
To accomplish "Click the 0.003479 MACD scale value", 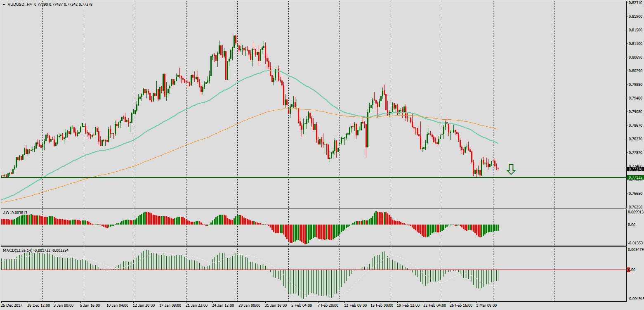I will click(x=635, y=250).
